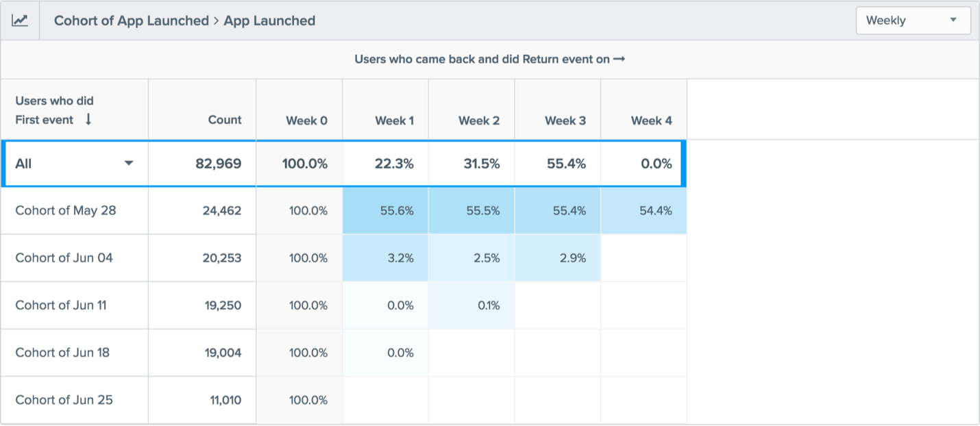
Task: Select the Week 1 column header
Action: pos(394,121)
